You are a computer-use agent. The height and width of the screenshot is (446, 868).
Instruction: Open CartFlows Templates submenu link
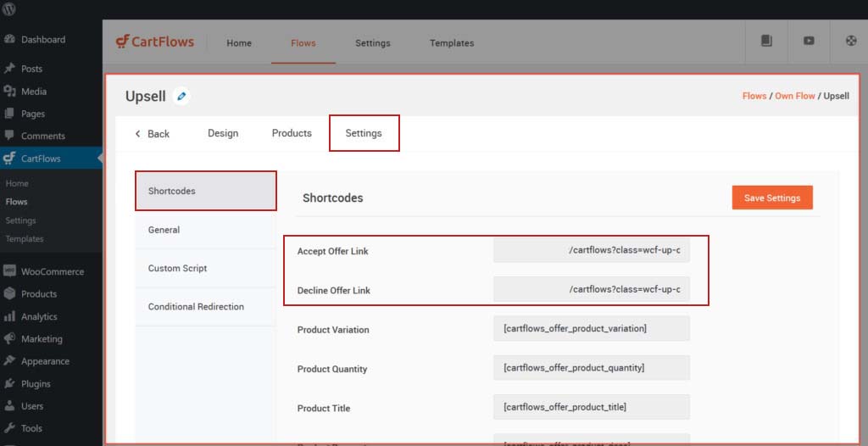pos(25,239)
